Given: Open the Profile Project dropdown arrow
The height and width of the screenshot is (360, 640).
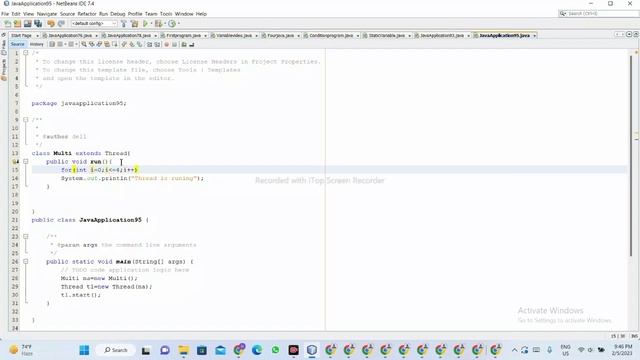Looking at the screenshot, I should click(x=178, y=24).
